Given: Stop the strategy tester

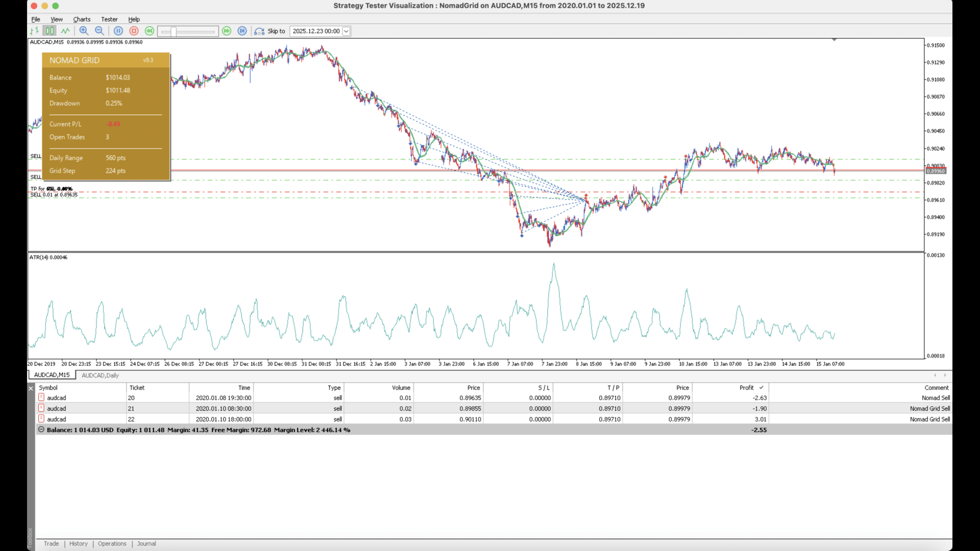Looking at the screenshot, I should coord(134,31).
